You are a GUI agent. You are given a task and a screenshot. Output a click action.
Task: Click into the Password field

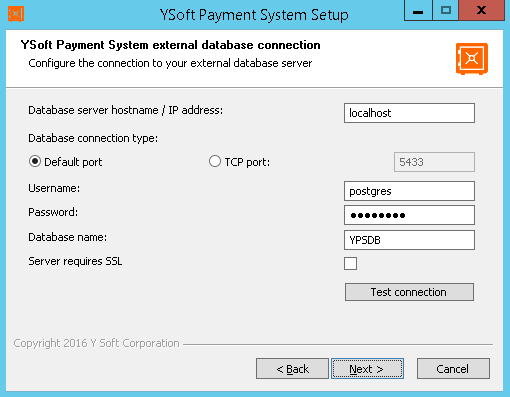tap(409, 215)
